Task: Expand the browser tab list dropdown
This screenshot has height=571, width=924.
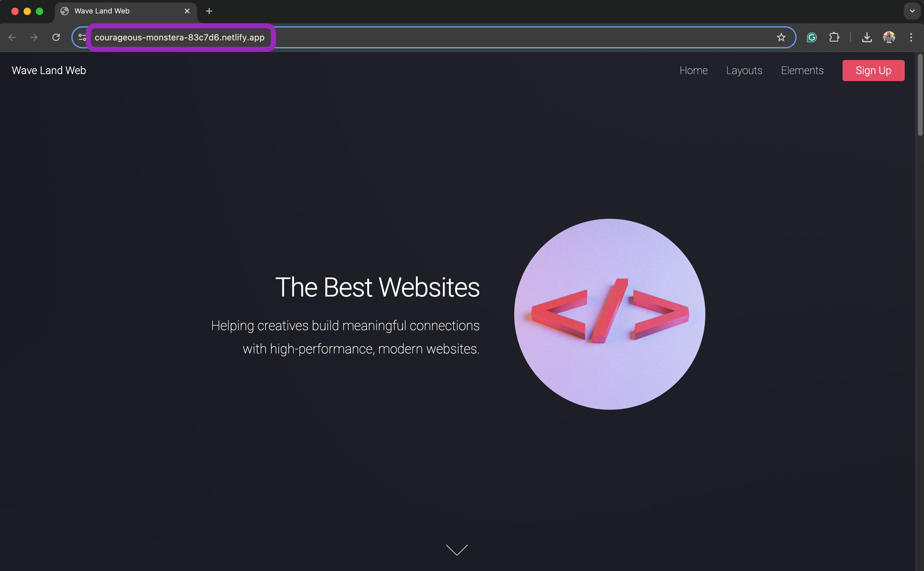Action: 913,10
